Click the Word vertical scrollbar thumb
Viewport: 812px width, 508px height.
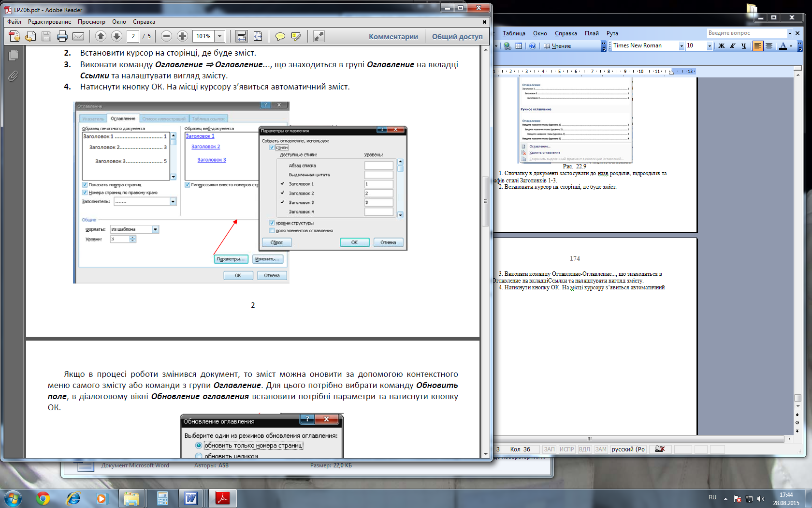(x=797, y=398)
